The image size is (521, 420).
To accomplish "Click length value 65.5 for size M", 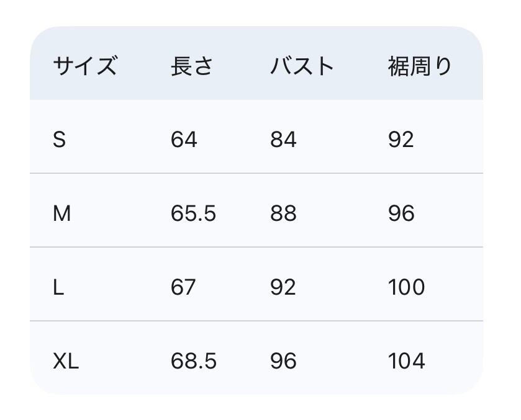I will 193,213.
